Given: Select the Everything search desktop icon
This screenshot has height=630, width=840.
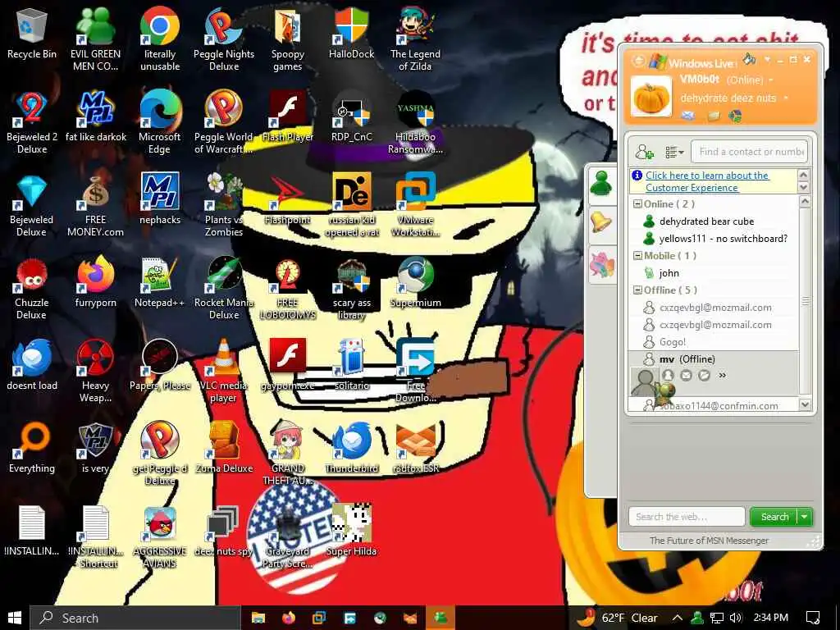Looking at the screenshot, I should (x=32, y=448).
